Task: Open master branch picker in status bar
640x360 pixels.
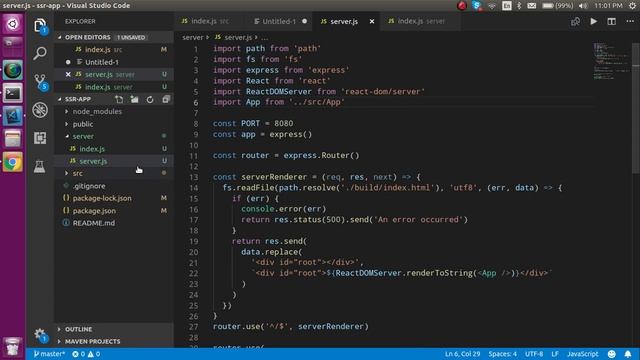Action: 49,354
